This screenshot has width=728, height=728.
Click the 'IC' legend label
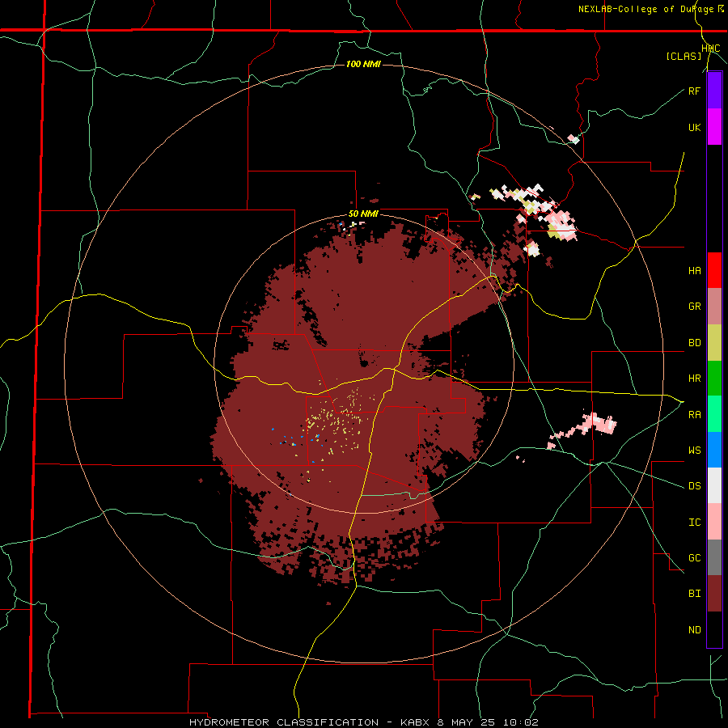tap(694, 523)
